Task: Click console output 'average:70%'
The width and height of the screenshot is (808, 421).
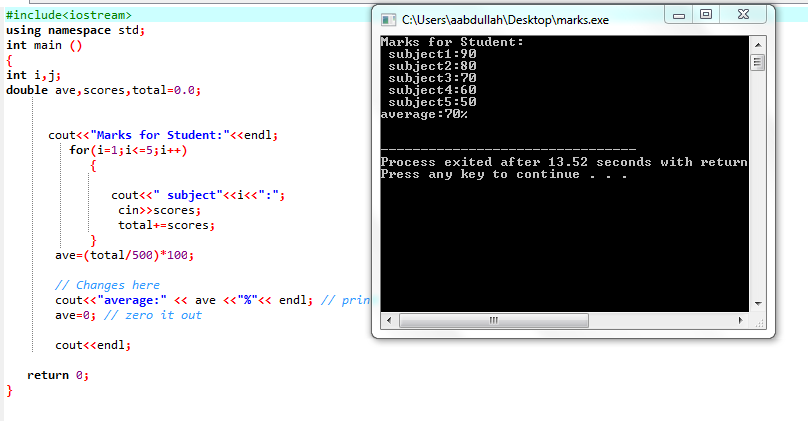Action: 424,114
